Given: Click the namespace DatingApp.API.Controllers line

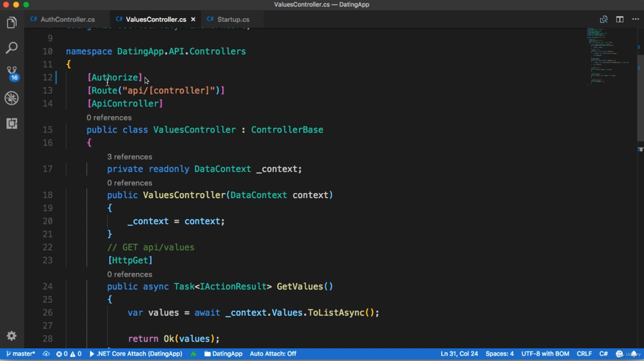Looking at the screenshot, I should pyautogui.click(x=156, y=51).
